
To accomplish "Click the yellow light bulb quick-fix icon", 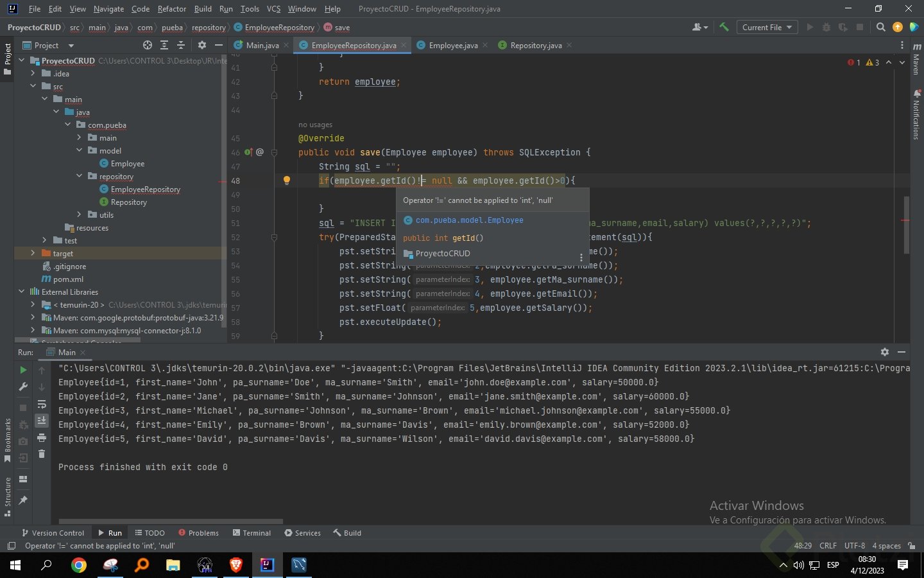I will (x=287, y=180).
